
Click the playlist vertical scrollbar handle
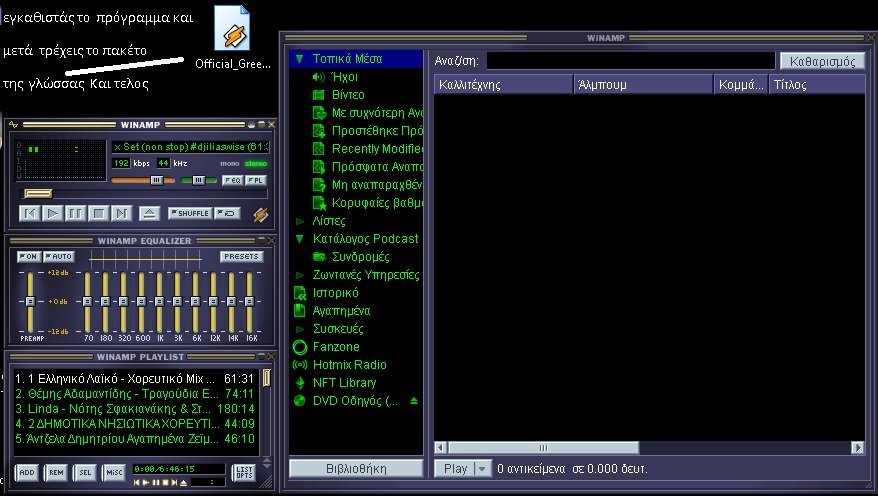(x=267, y=378)
